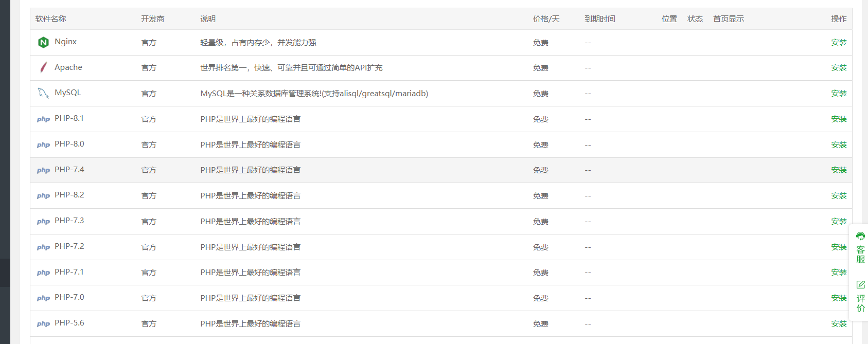Install MySQL via its 安装 link
868x344 pixels.
point(839,94)
